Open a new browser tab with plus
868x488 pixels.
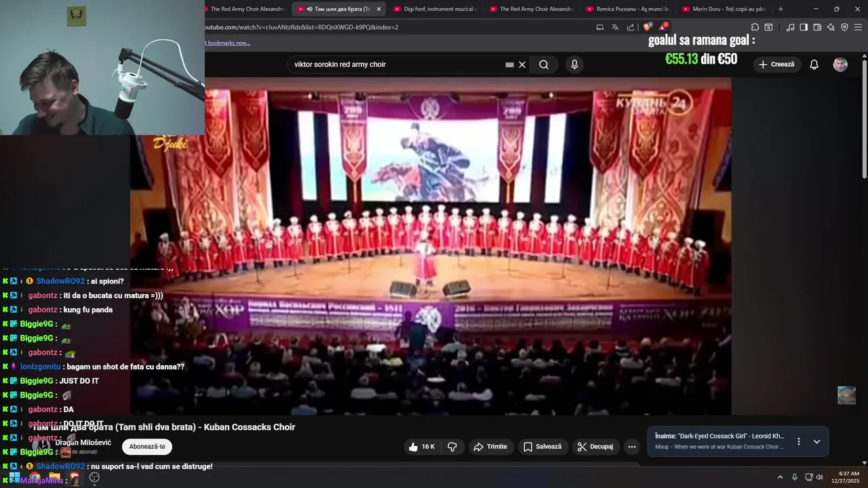click(x=781, y=9)
